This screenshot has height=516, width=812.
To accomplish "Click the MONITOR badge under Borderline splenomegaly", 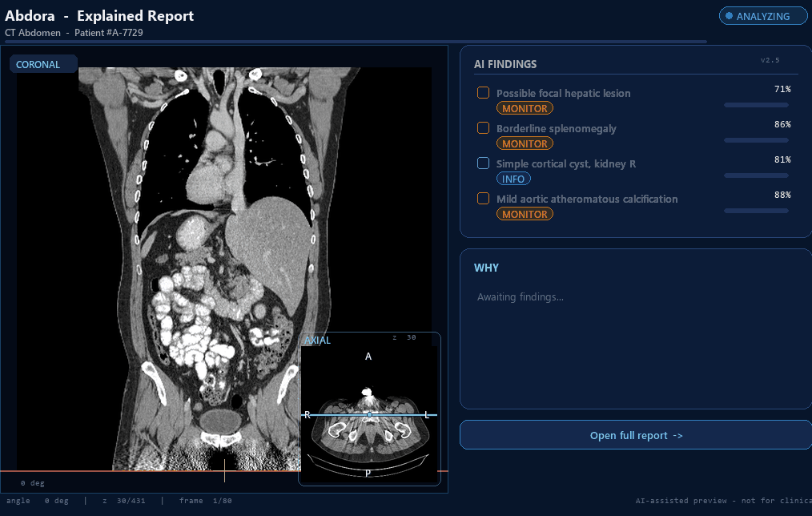I will point(525,143).
